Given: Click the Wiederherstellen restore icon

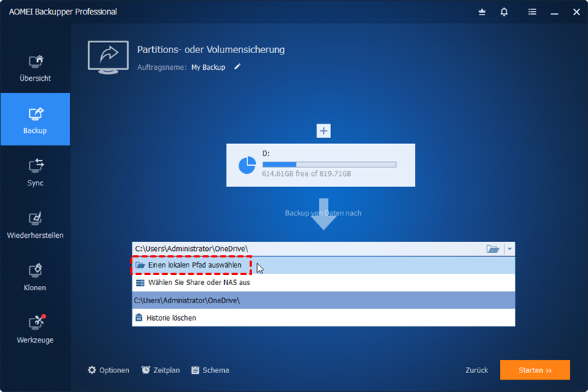Looking at the screenshot, I should pyautogui.click(x=35, y=218).
